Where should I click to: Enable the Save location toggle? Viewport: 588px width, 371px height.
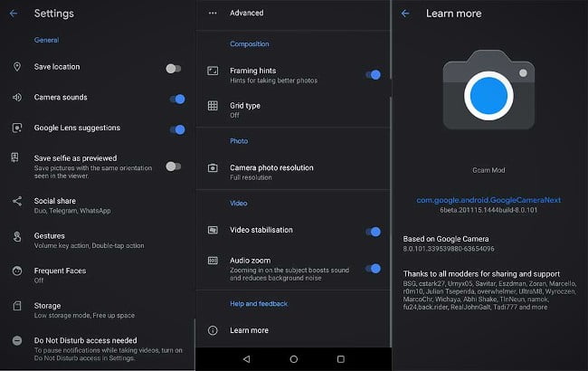point(174,69)
